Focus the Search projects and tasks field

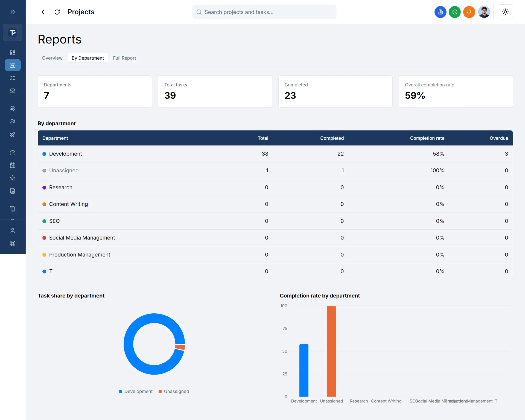point(264,12)
